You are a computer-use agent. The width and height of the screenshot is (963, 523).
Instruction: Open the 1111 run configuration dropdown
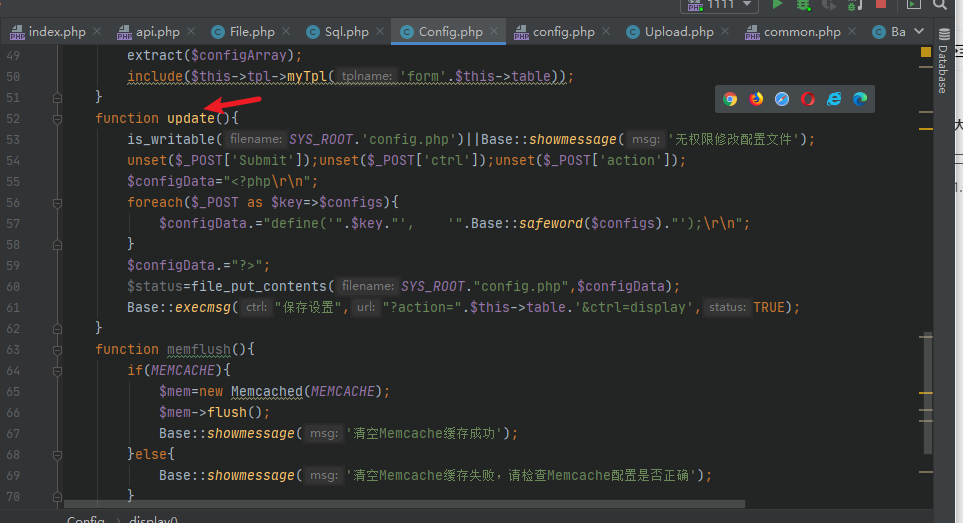pyautogui.click(x=719, y=4)
